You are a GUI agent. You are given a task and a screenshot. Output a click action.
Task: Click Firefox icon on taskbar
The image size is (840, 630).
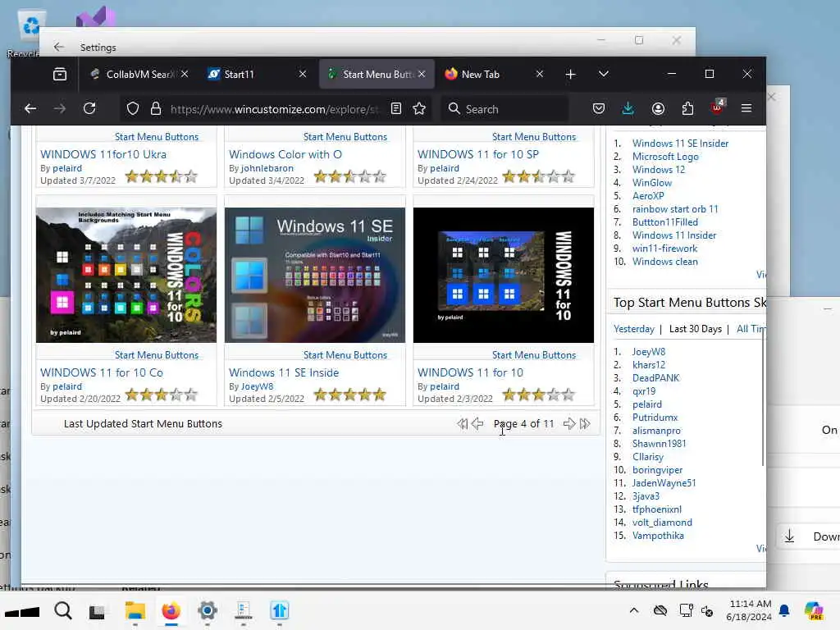(171, 610)
